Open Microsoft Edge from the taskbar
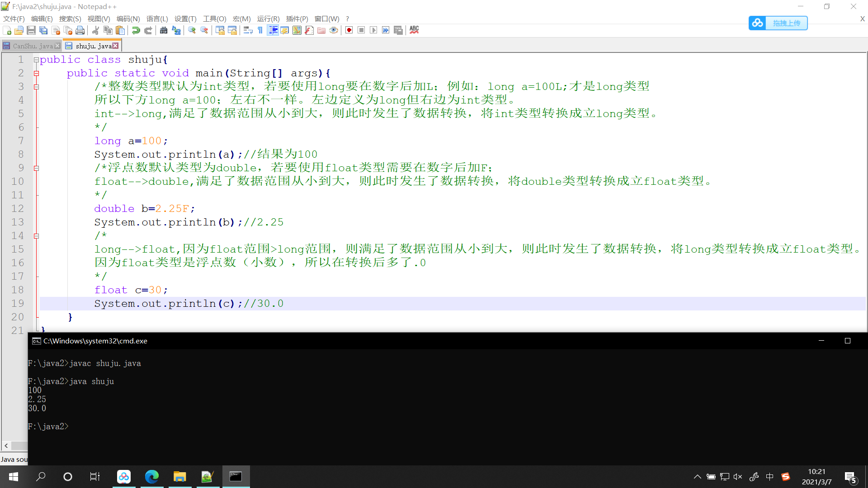The width and height of the screenshot is (868, 488). point(152,477)
